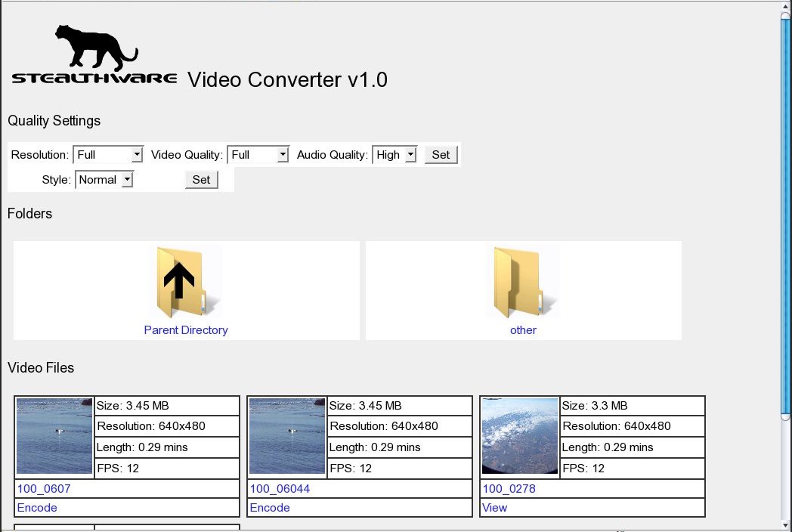Apply quality settings with the first Set button
The height and width of the screenshot is (532, 792).
pos(441,154)
